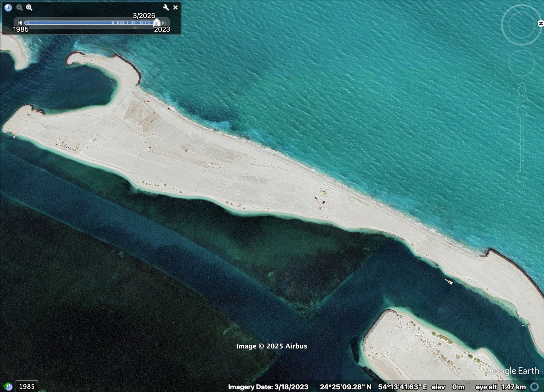The height and width of the screenshot is (392, 544).
Task: Click the compass N north marker
Action: 541,24
